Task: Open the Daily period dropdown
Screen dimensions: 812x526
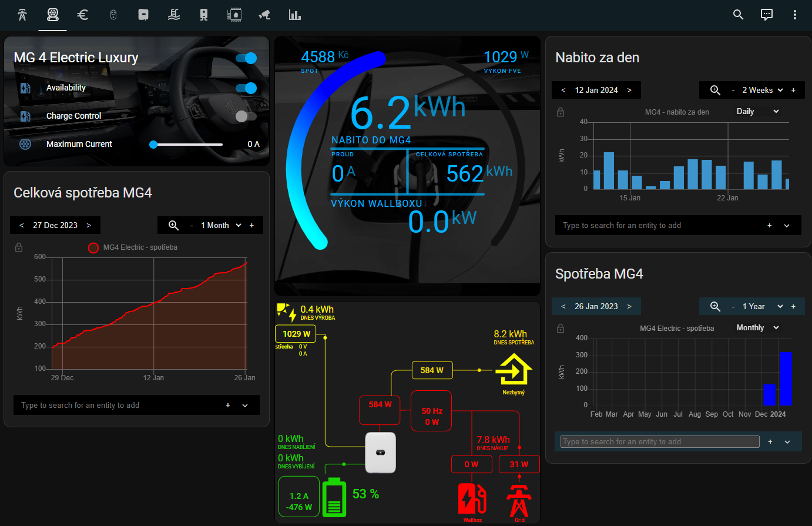Action: pyautogui.click(x=758, y=111)
